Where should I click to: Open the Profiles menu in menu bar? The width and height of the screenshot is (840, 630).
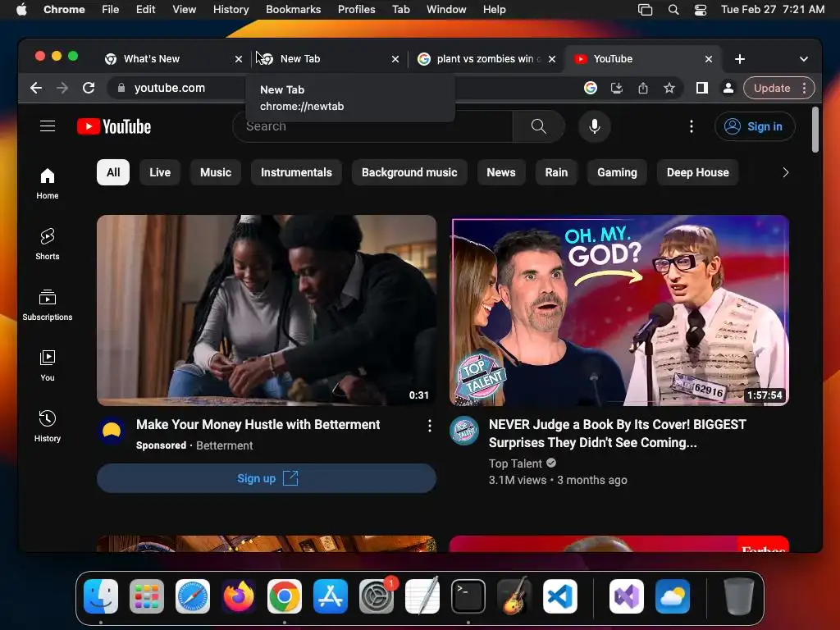tap(356, 10)
